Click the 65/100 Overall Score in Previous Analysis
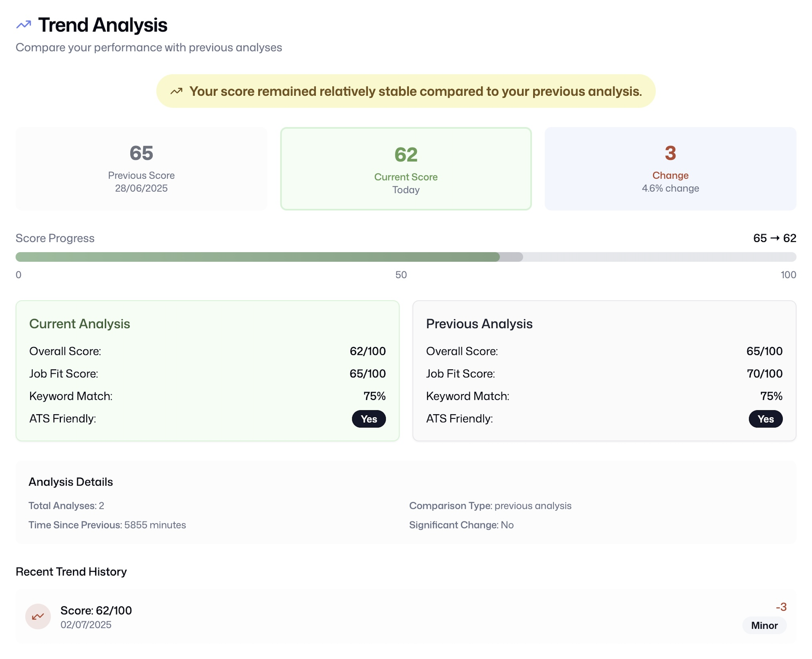Viewport: 812px width, 659px height. coord(764,351)
